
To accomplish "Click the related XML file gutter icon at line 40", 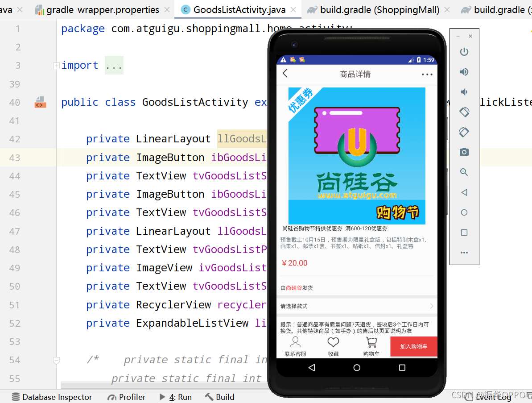I will click(40, 102).
